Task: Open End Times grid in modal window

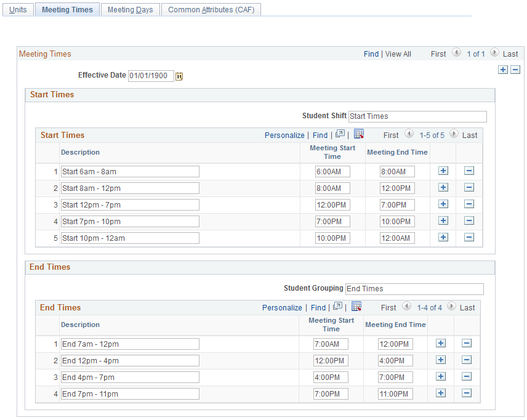Action: tap(337, 307)
